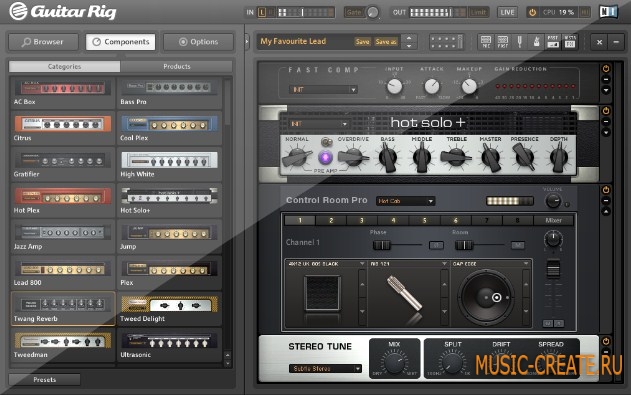Viewport: 631px width, 395px height.
Task: Show the Tapedeck Post module
Action: click(503, 42)
